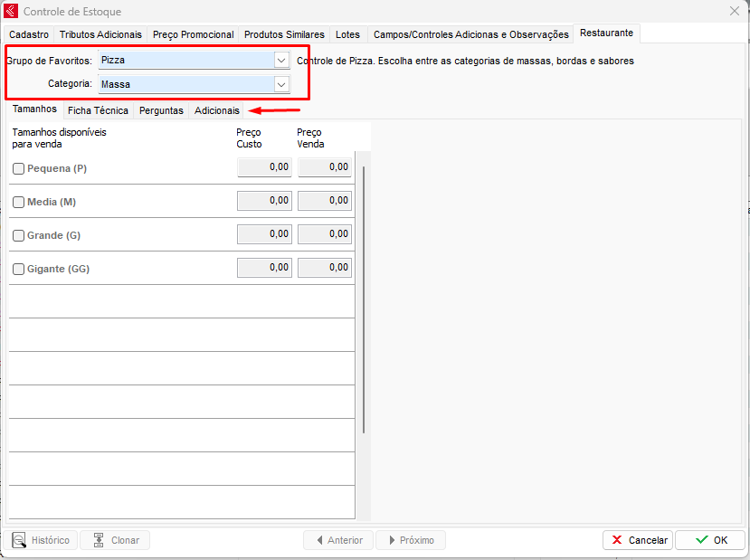Click the Anterior left arrow icon
Image resolution: width=750 pixels, height=560 pixels.
[319, 540]
